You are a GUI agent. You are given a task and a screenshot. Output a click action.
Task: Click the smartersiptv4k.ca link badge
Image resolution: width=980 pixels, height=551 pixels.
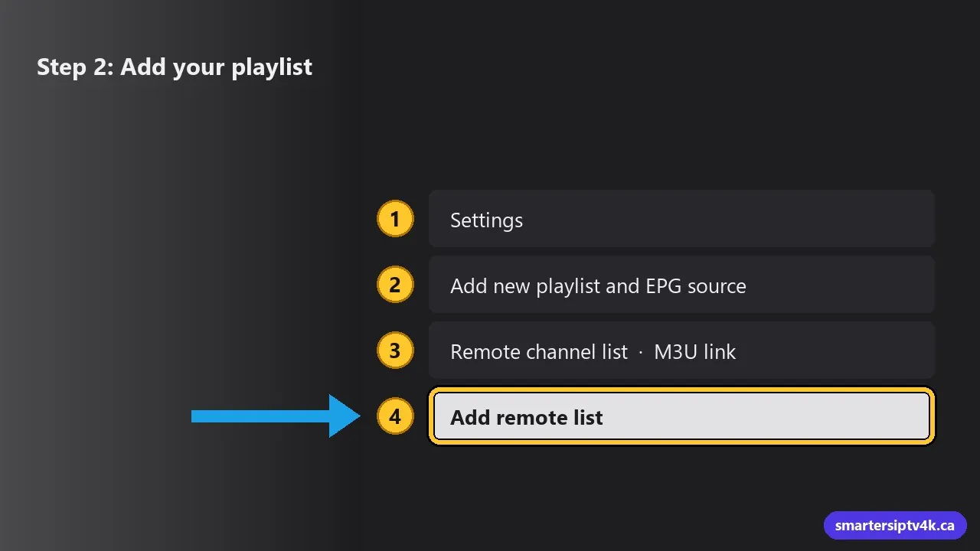tap(895, 526)
